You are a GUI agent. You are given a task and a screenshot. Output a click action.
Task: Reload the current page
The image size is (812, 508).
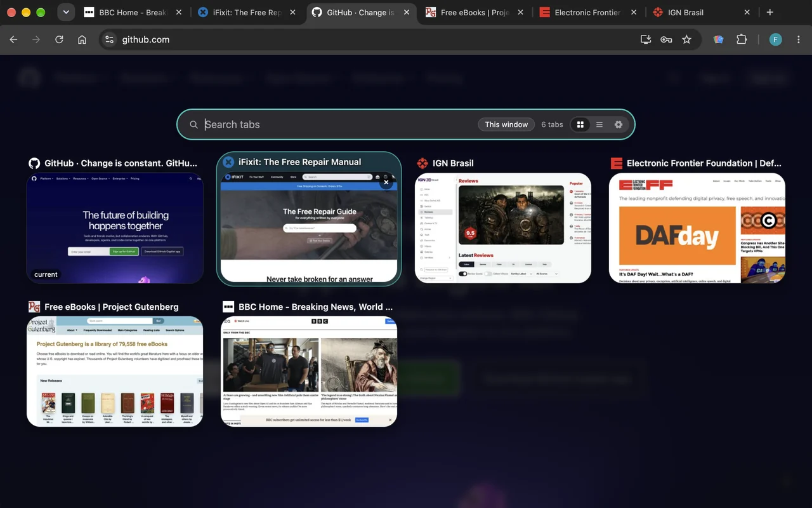[59, 39]
